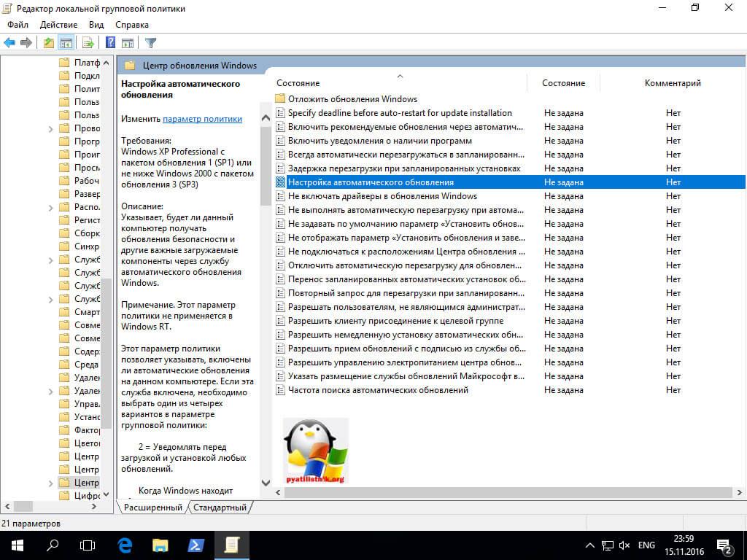Expand the selected Центр tree node
Image resolution: width=747 pixels, height=560 pixels.
[x=50, y=483]
